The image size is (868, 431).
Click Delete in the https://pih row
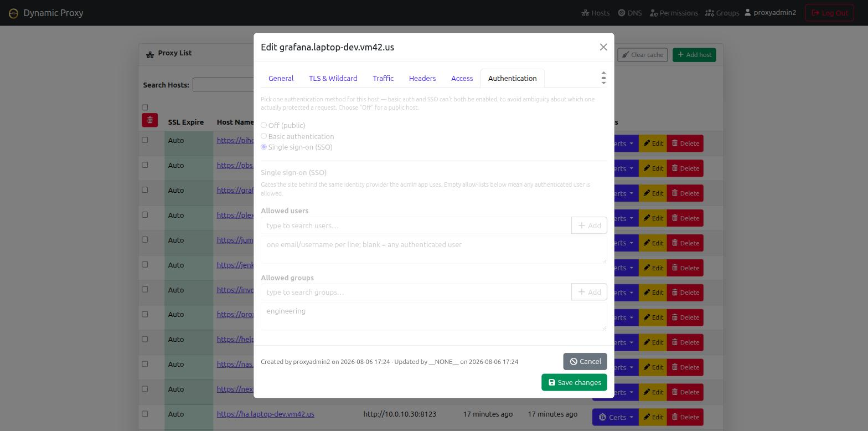685,143
